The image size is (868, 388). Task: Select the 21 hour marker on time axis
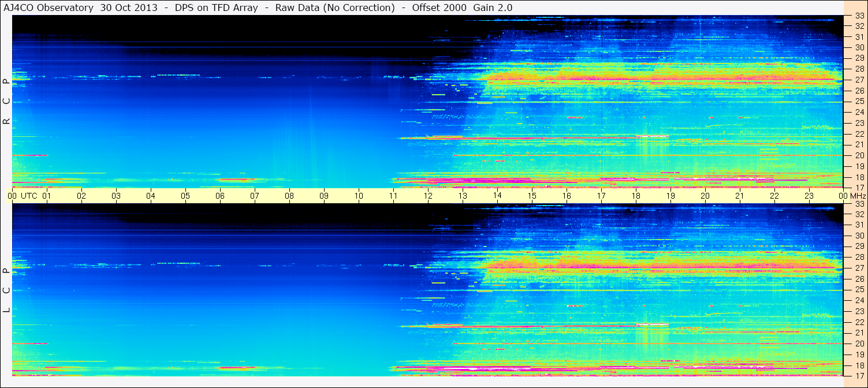pyautogui.click(x=740, y=196)
